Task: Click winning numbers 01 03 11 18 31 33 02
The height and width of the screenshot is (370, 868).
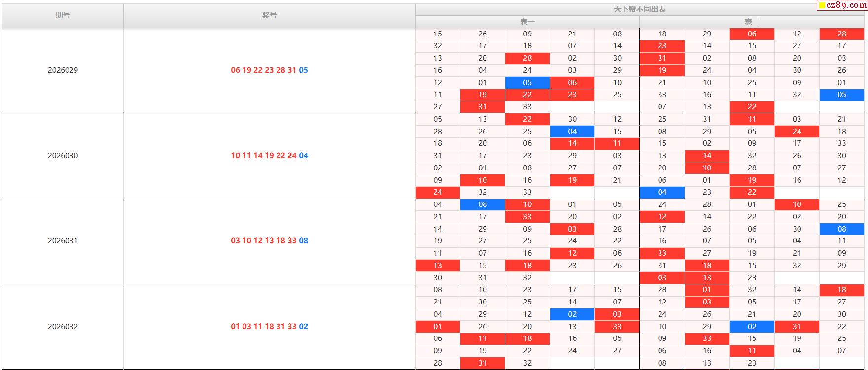Action: (x=269, y=327)
